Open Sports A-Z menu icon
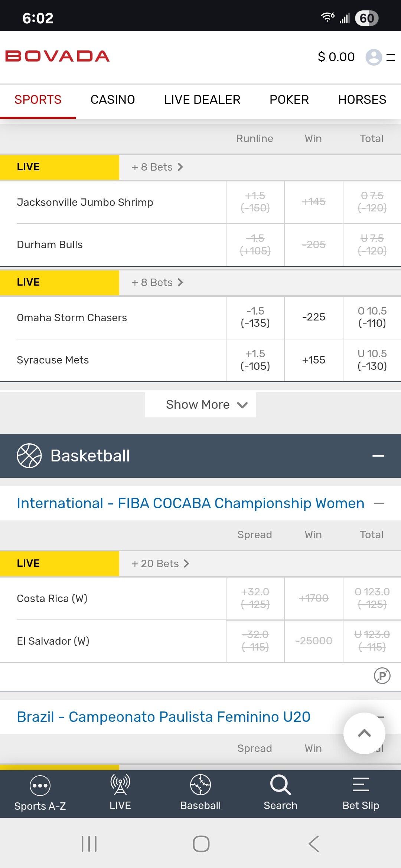401x868 pixels. 40,786
